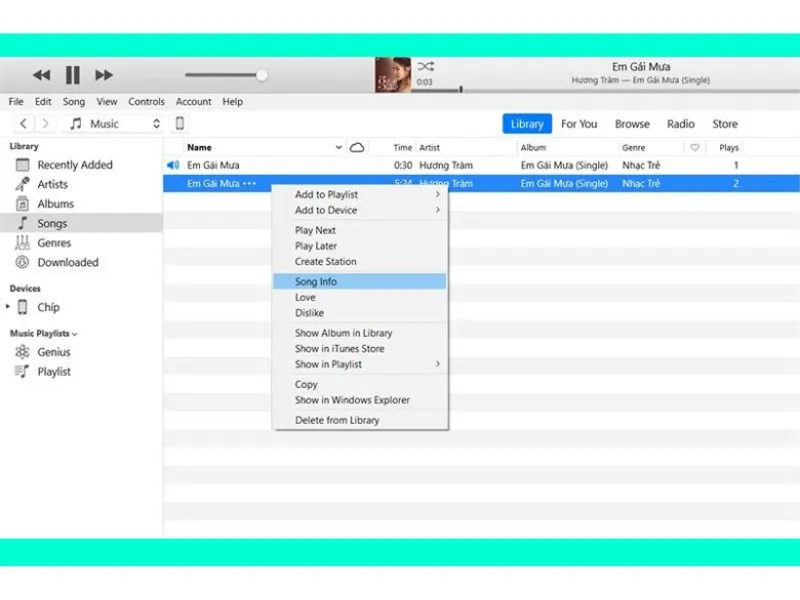Choose Delete from Library

360,420
